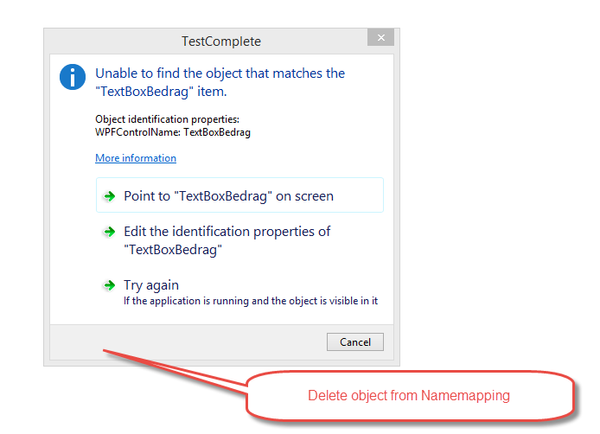600x434 pixels.
Task: Open the More information link
Action: click(x=135, y=158)
